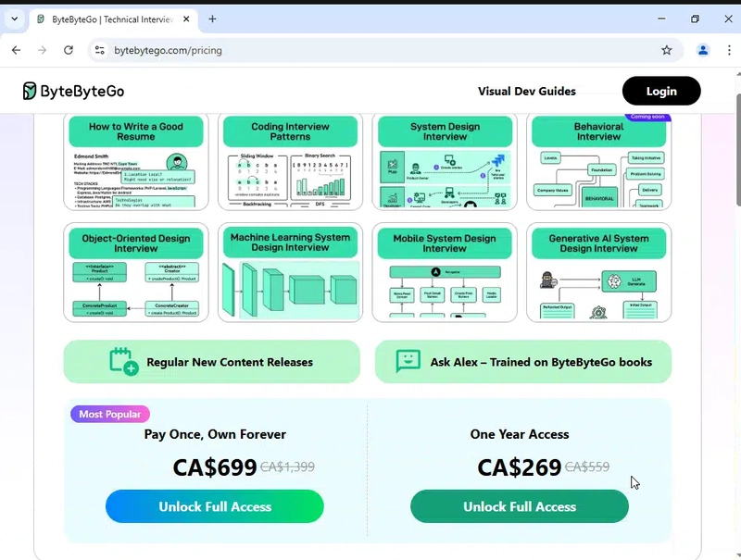Go back using browser back arrow
This screenshot has width=741, height=560.
pyautogui.click(x=16, y=50)
